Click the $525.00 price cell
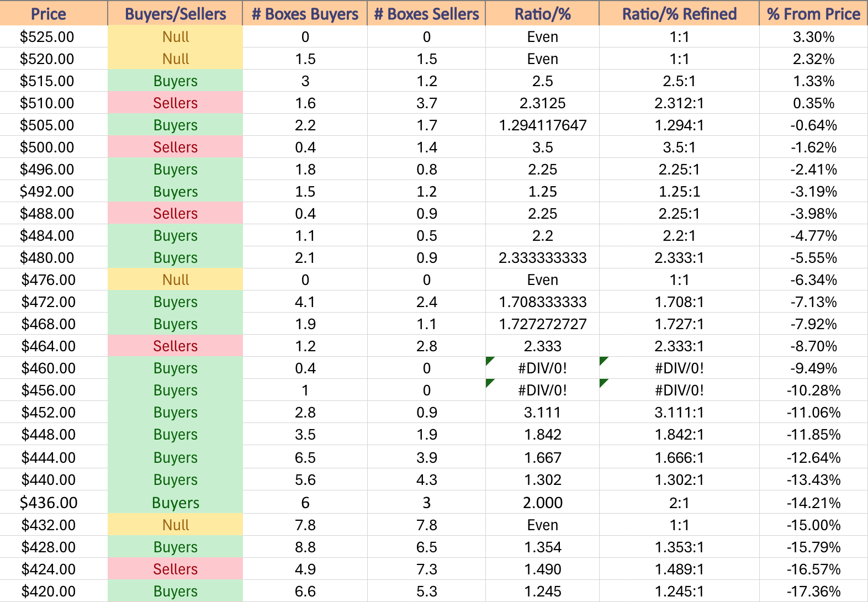Viewport: 868px width, 602px height. click(x=54, y=37)
